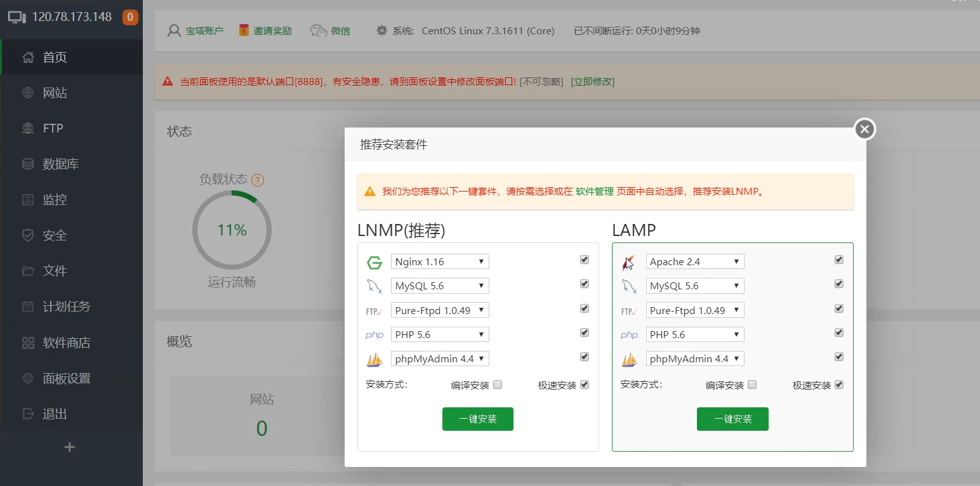
Task: Open 网站 sidebar menu item
Action: 72,93
